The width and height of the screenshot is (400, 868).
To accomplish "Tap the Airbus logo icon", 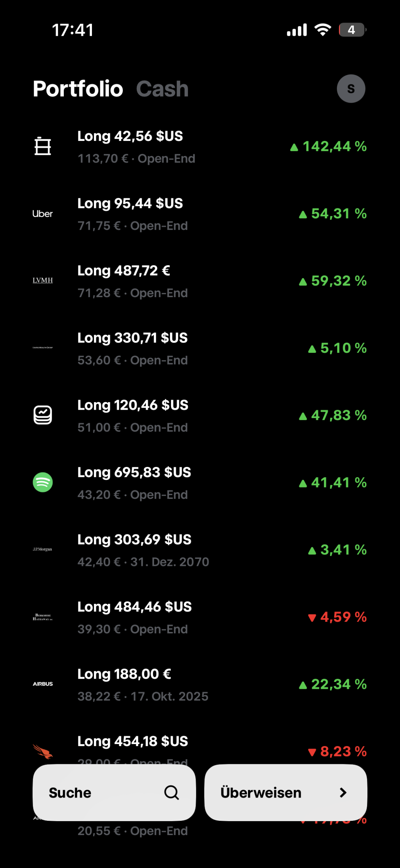I will [x=43, y=684].
